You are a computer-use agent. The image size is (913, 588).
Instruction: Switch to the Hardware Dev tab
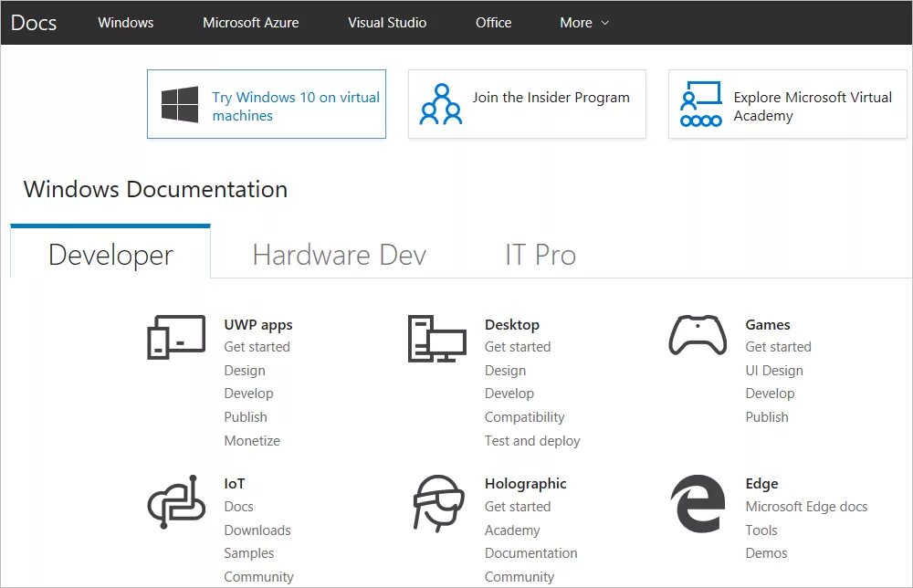pyautogui.click(x=340, y=255)
